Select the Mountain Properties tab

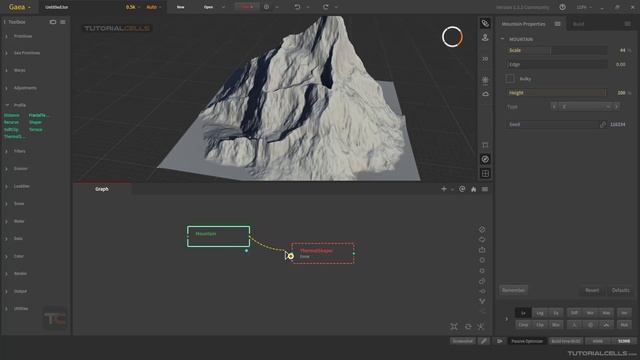pos(524,24)
